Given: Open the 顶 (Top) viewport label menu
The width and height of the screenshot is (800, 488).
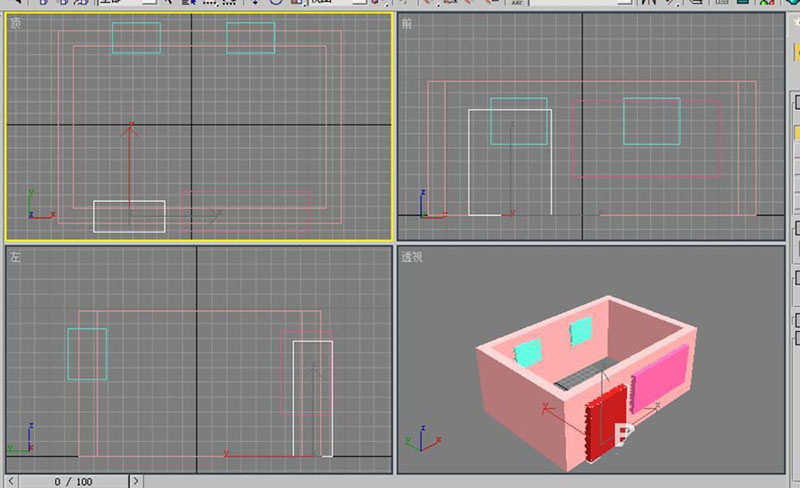Looking at the screenshot, I should [15, 23].
